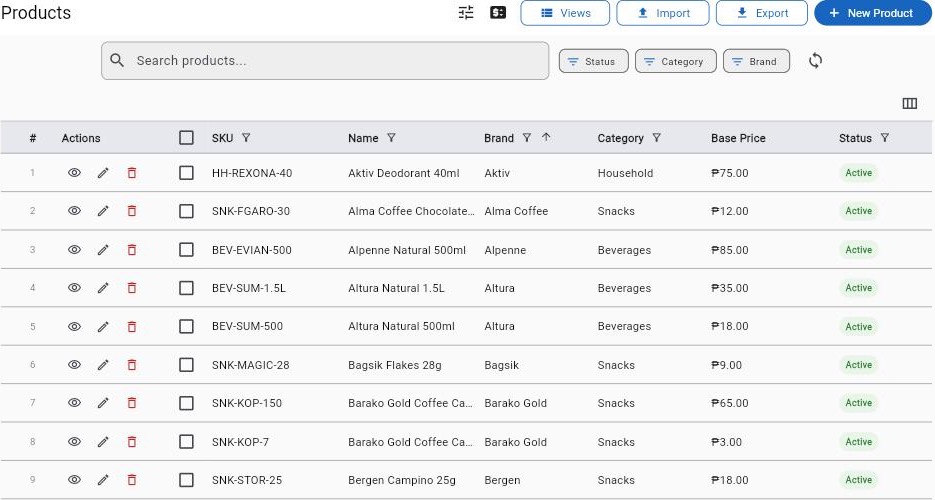Focus the Search products field
Viewport: 935px width, 500px height.
pos(325,60)
